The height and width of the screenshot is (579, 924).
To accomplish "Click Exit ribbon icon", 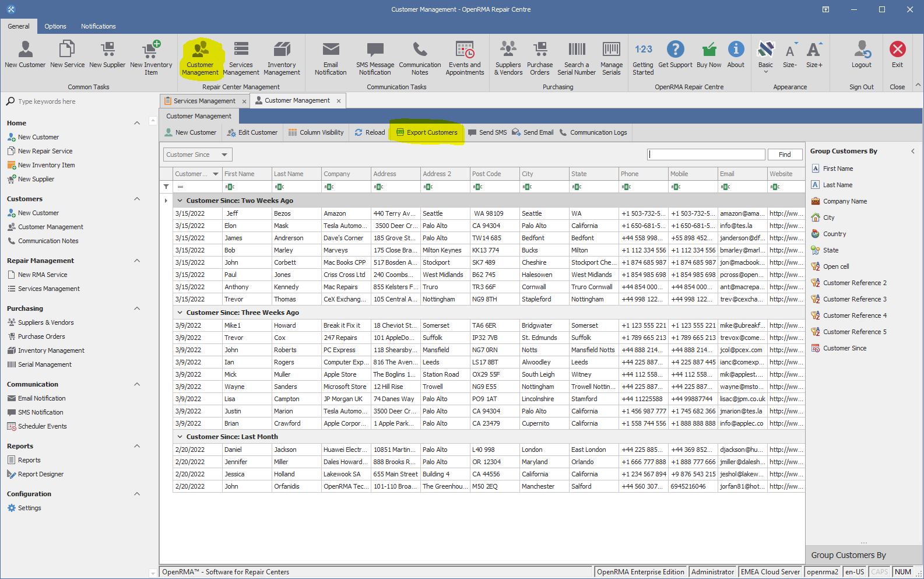I will [897, 55].
